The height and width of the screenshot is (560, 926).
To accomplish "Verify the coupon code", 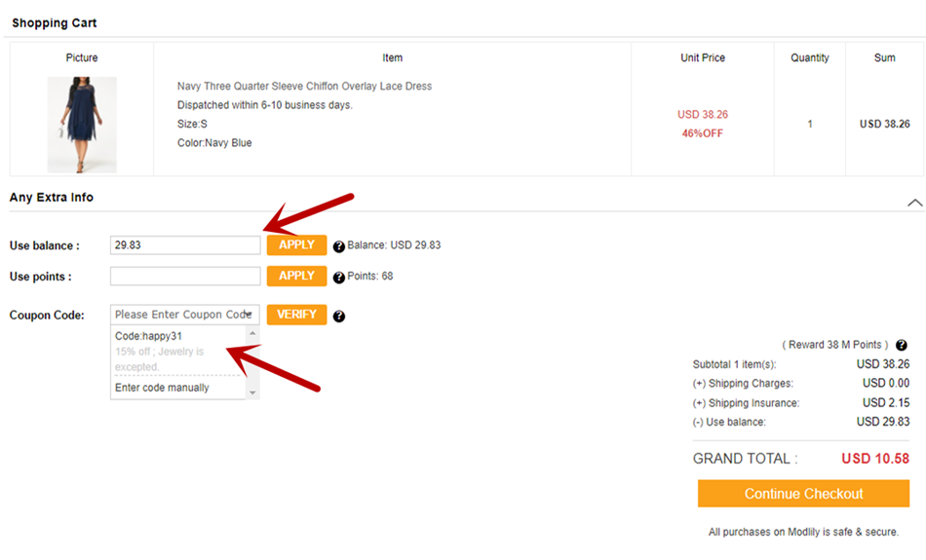I will 296,315.
